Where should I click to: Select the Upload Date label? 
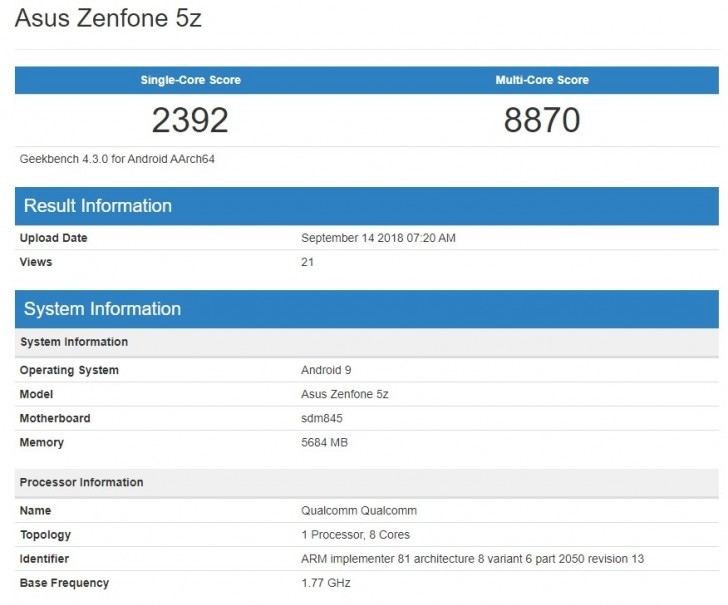pyautogui.click(x=53, y=238)
